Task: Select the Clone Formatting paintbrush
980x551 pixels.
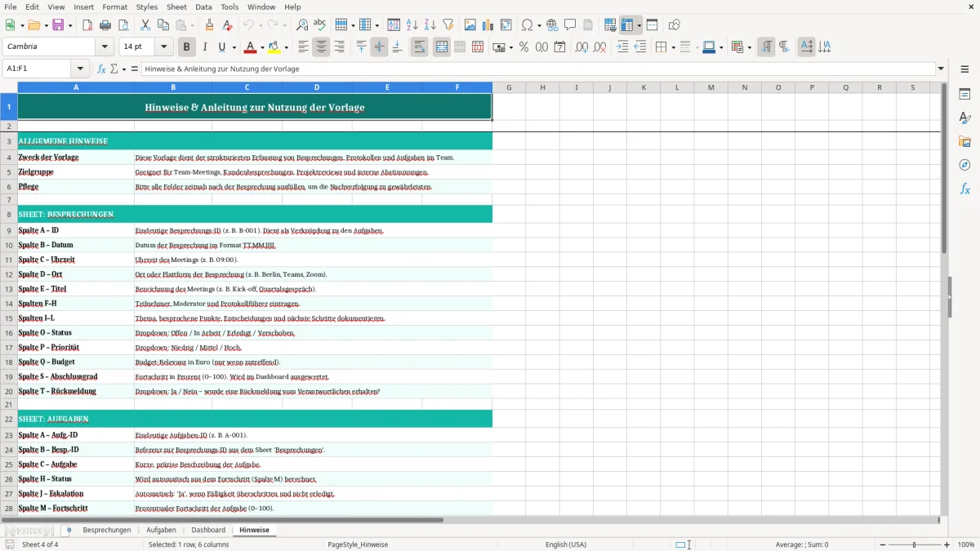Action: (x=210, y=25)
